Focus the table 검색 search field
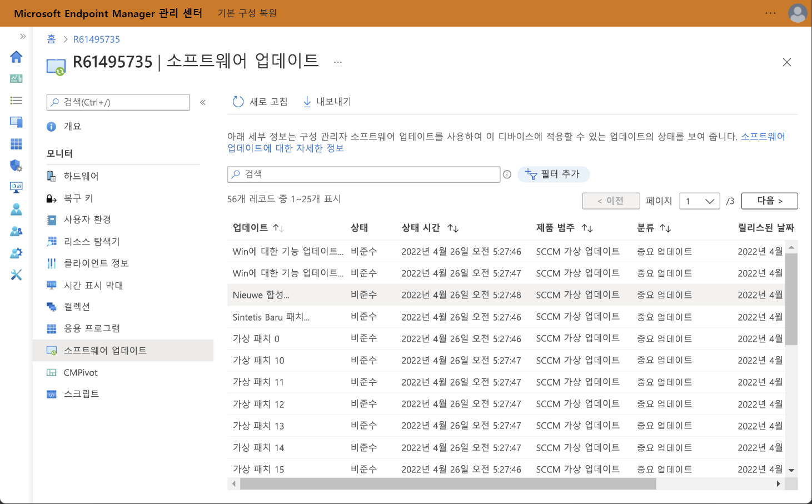 click(x=363, y=174)
